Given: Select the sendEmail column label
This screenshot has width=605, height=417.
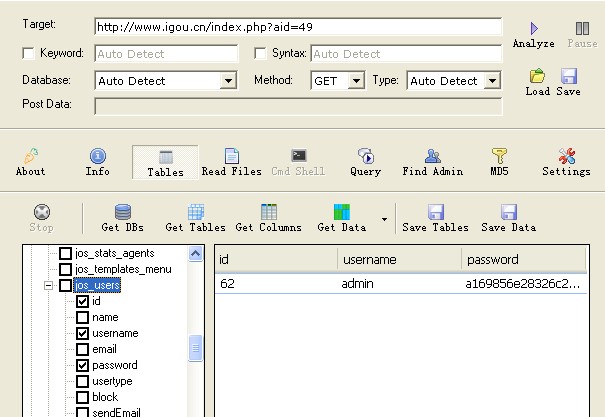Looking at the screenshot, I should click(116, 412).
